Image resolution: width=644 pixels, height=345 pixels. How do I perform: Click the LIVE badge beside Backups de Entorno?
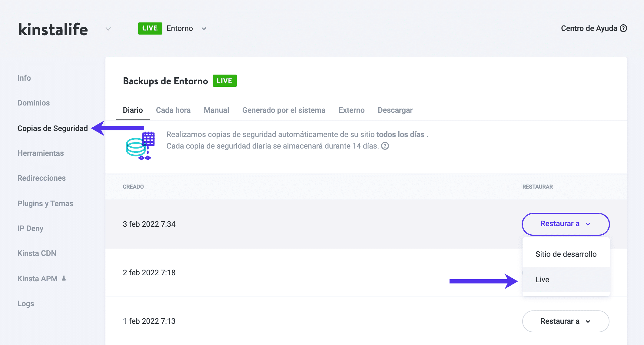224,81
